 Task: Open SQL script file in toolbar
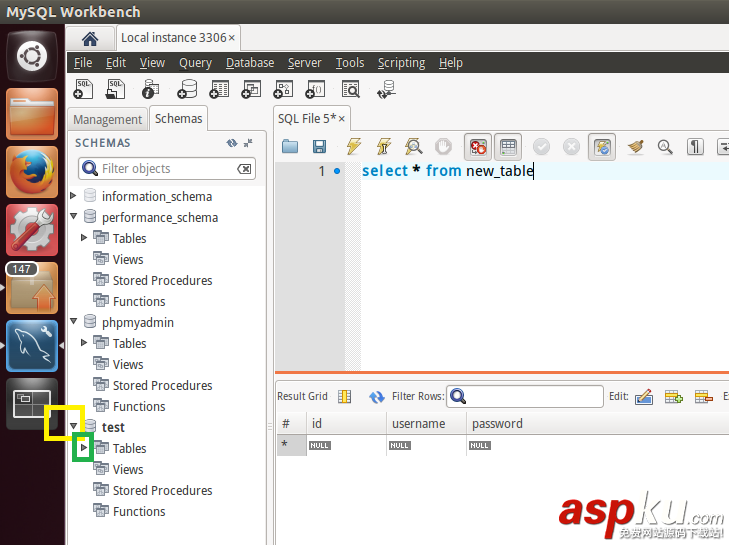(x=115, y=89)
